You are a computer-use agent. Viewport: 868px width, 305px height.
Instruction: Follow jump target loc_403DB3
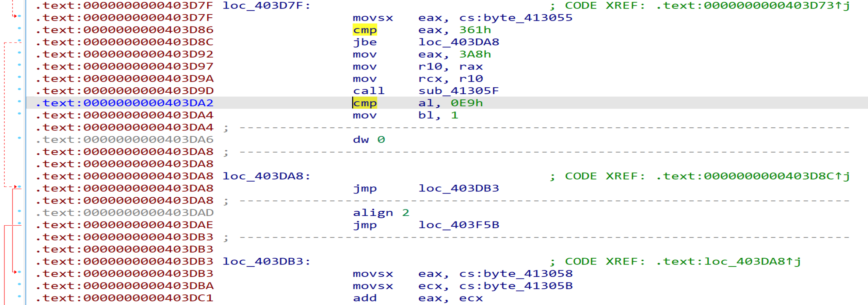coord(459,188)
